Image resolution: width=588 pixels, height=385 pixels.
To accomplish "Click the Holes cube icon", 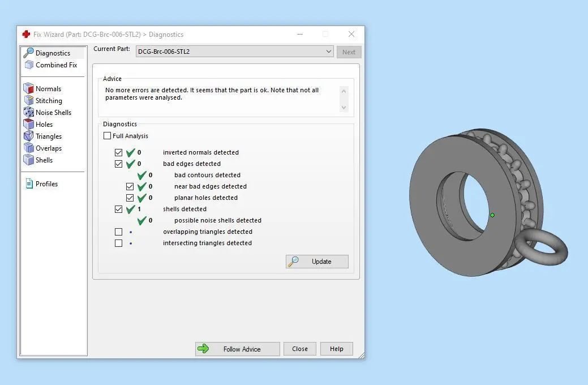I will (x=28, y=124).
